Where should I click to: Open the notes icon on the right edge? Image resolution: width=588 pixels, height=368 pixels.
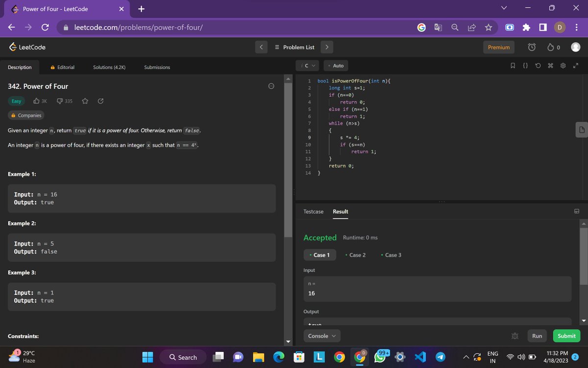click(x=581, y=130)
